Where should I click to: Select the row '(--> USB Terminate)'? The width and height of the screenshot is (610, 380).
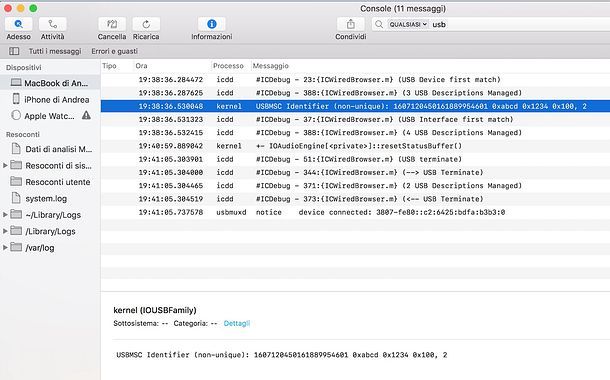pos(355,172)
